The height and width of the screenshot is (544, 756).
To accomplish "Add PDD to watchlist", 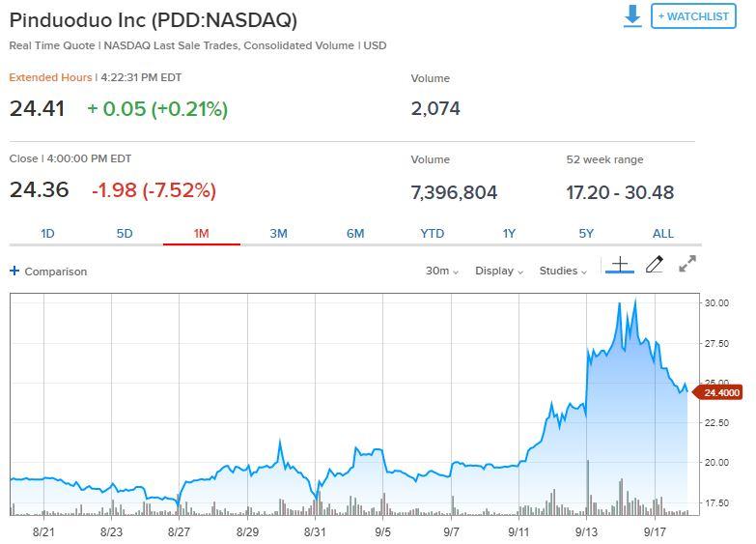I will [x=693, y=15].
